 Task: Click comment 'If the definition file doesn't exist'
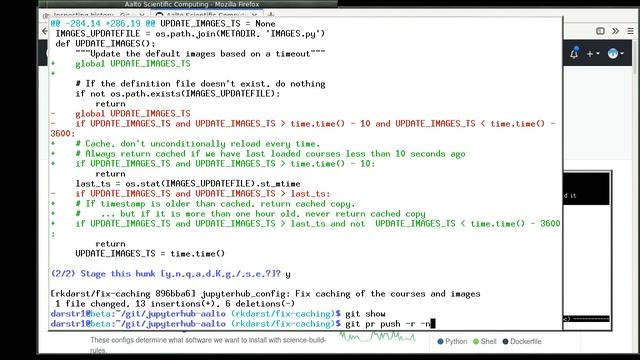[x=200, y=84]
